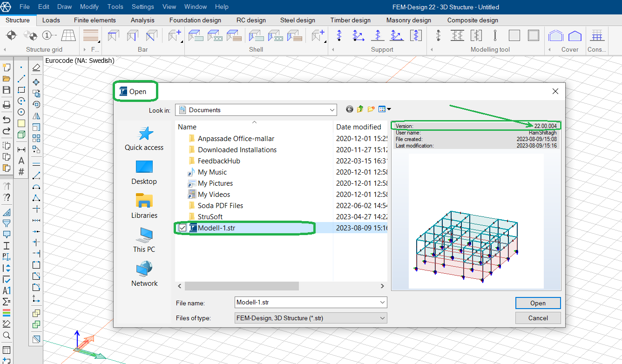This screenshot has width=622, height=364.
Task: Click the File name input field
Action: click(x=307, y=303)
